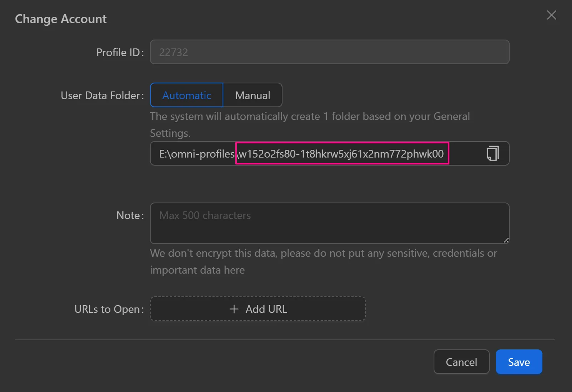
Task: Click the Profile ID field showing 22732
Action: 329,52
